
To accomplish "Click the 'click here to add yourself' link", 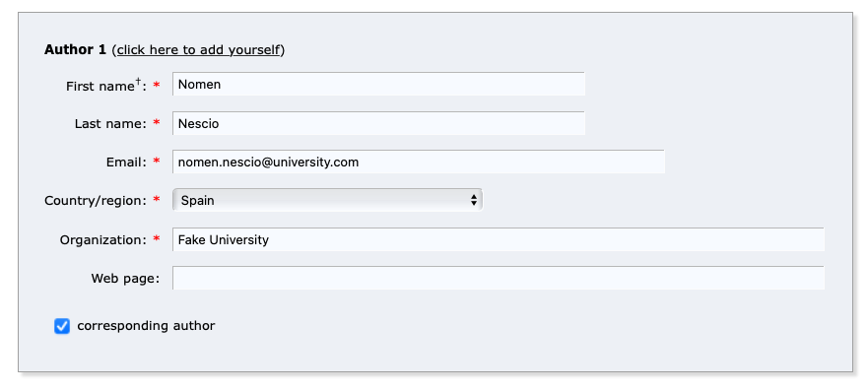I will pyautogui.click(x=198, y=50).
